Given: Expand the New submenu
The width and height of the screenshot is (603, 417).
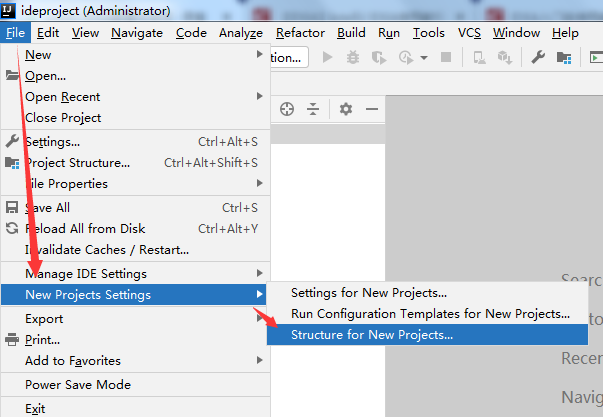Looking at the screenshot, I should coord(135,55).
